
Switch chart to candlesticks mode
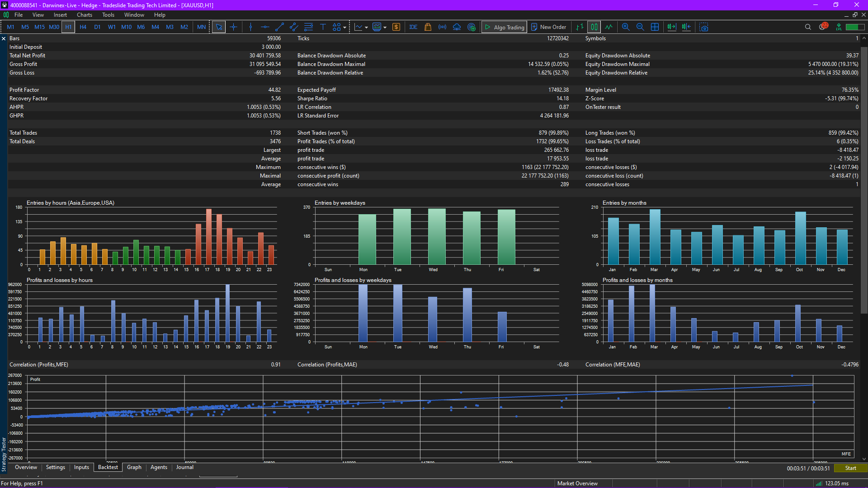(x=594, y=27)
